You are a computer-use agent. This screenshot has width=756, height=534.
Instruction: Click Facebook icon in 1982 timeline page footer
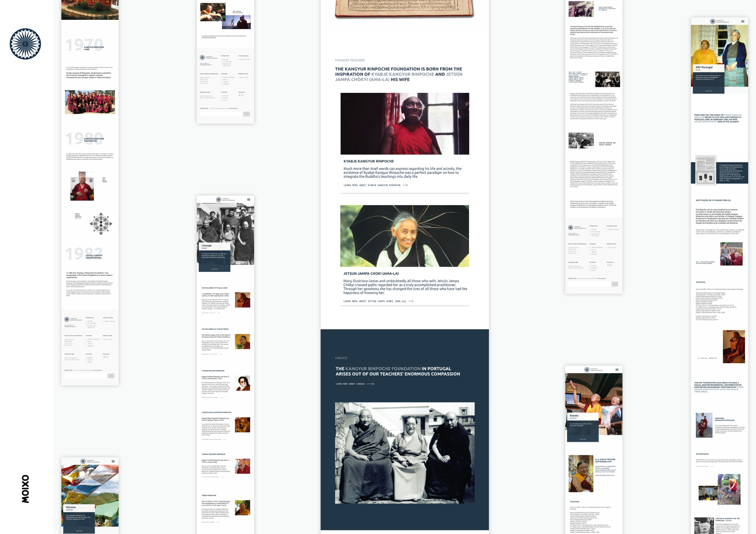[x=104, y=357]
